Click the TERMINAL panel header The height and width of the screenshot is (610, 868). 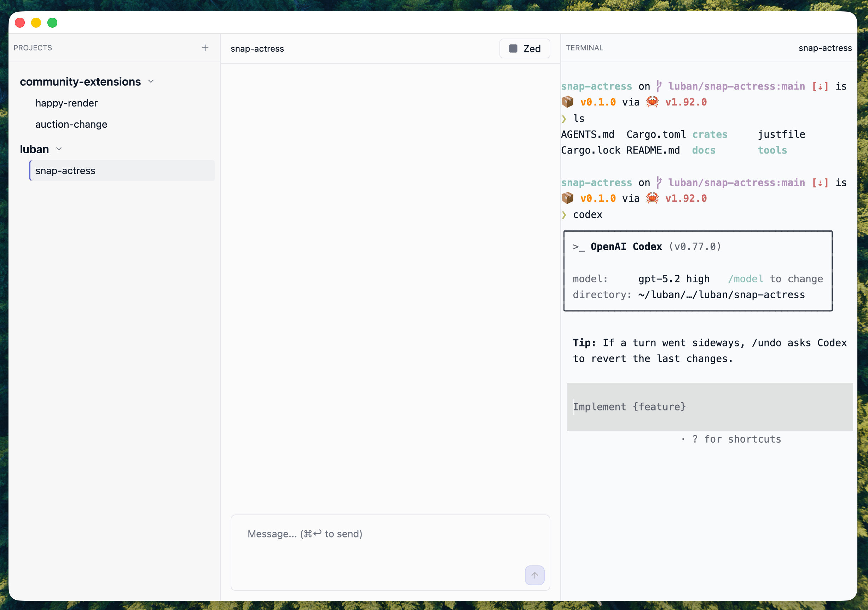pos(584,48)
